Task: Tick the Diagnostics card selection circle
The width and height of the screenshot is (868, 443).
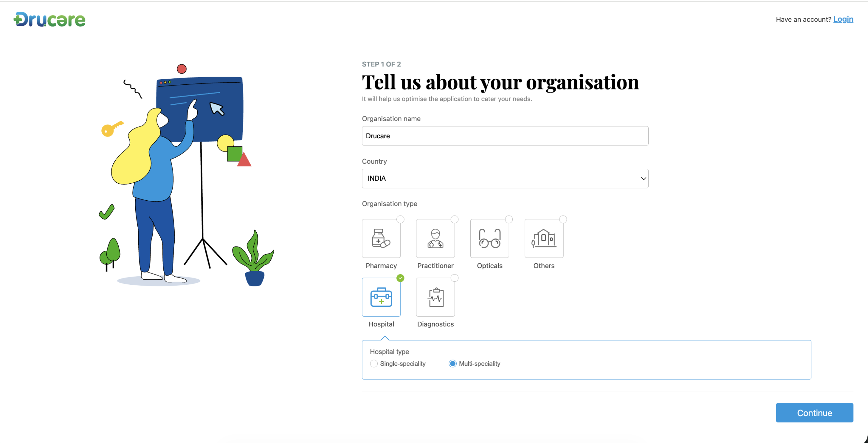Action: (x=455, y=278)
